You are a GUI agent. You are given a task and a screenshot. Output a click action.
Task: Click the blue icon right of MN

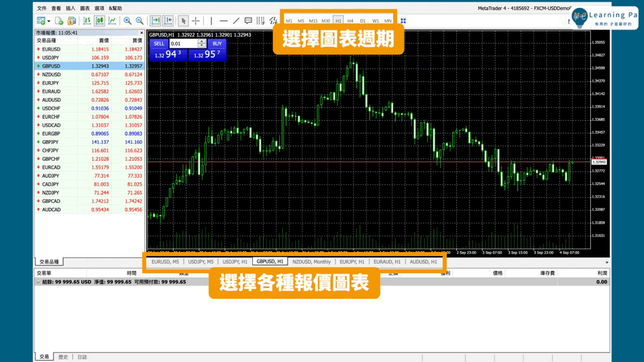[x=403, y=21]
